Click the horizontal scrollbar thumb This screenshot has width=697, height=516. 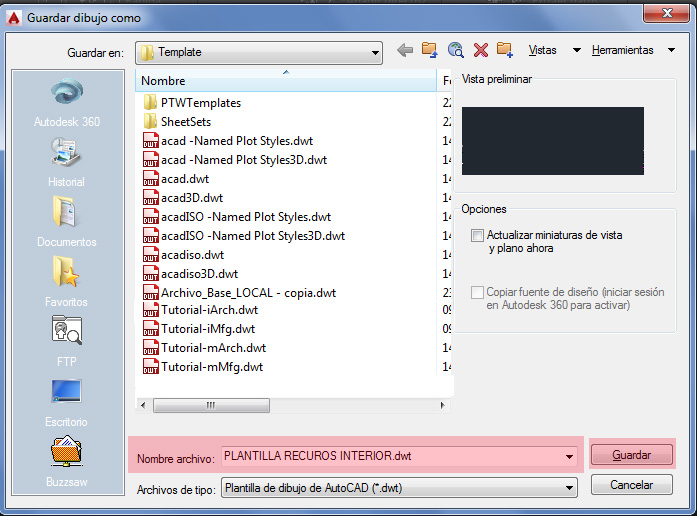click(x=211, y=405)
